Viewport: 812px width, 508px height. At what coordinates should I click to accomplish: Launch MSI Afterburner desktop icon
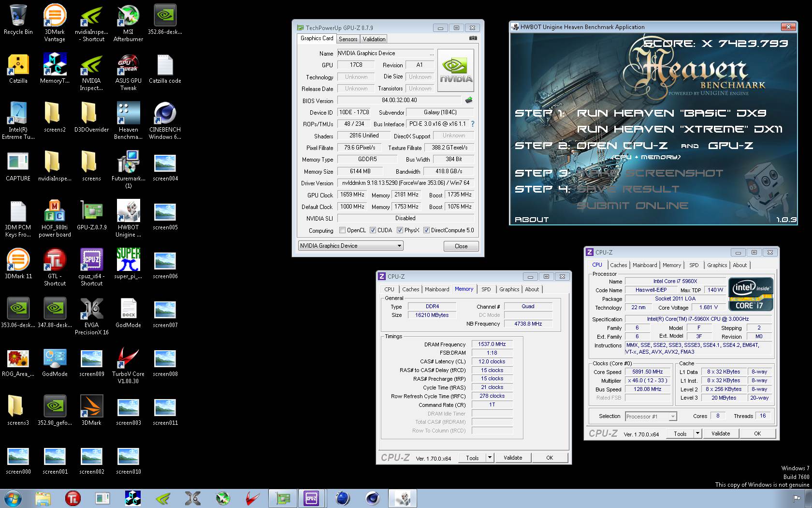pyautogui.click(x=128, y=23)
